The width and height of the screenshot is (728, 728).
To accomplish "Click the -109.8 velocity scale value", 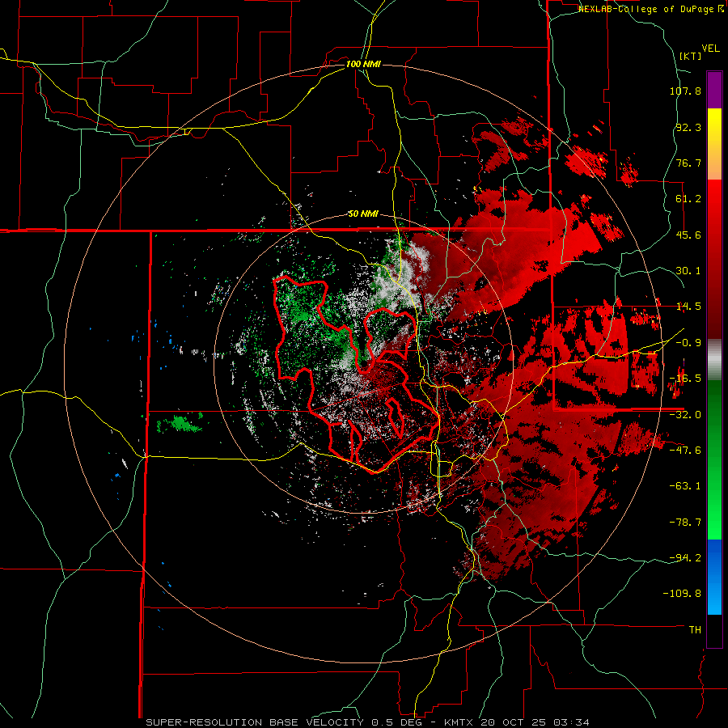I will click(x=682, y=594).
